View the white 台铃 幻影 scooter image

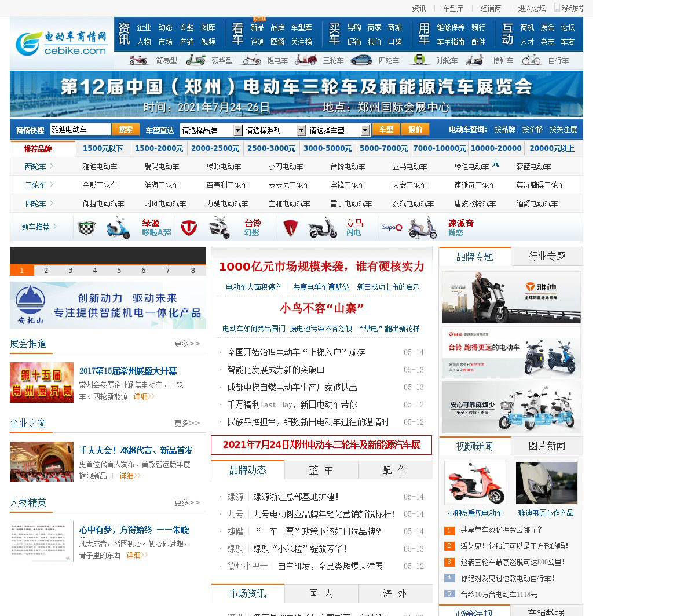point(220,227)
